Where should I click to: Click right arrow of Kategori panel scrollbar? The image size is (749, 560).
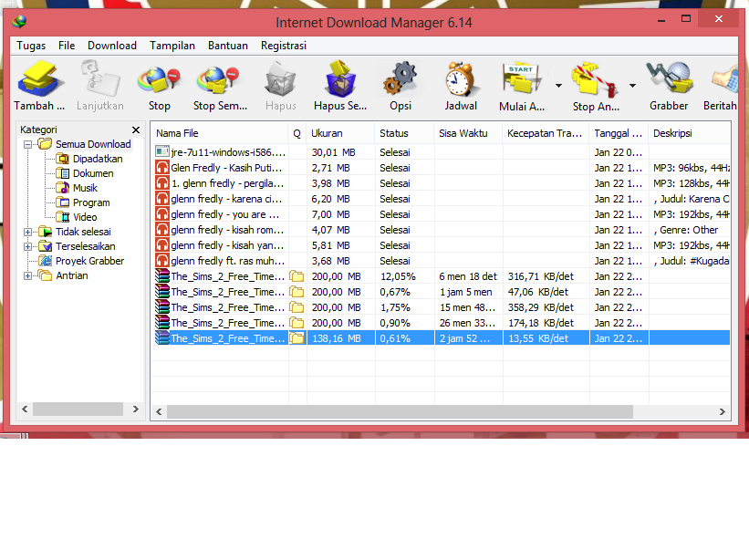tap(136, 410)
